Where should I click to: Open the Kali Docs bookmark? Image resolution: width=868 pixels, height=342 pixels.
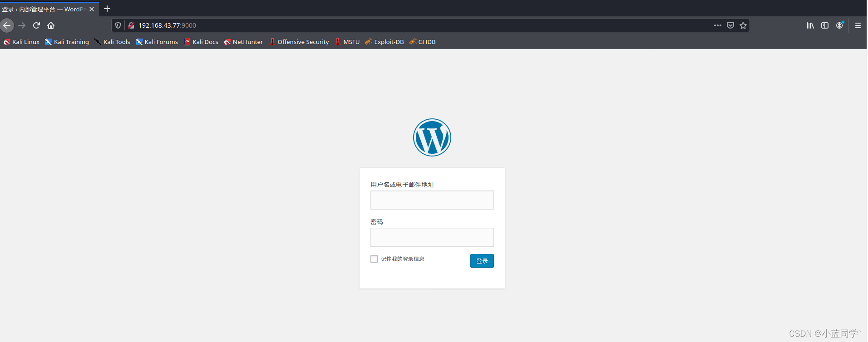pos(201,42)
